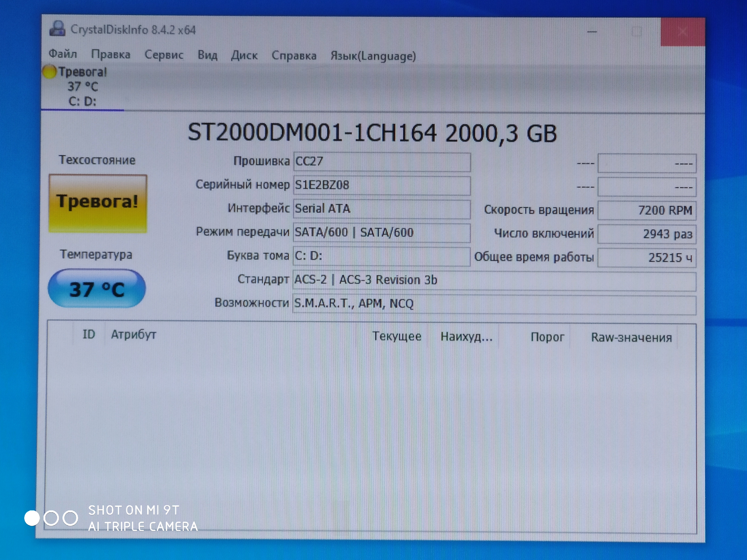Click the ID column header
The image size is (747, 560).
(89, 334)
